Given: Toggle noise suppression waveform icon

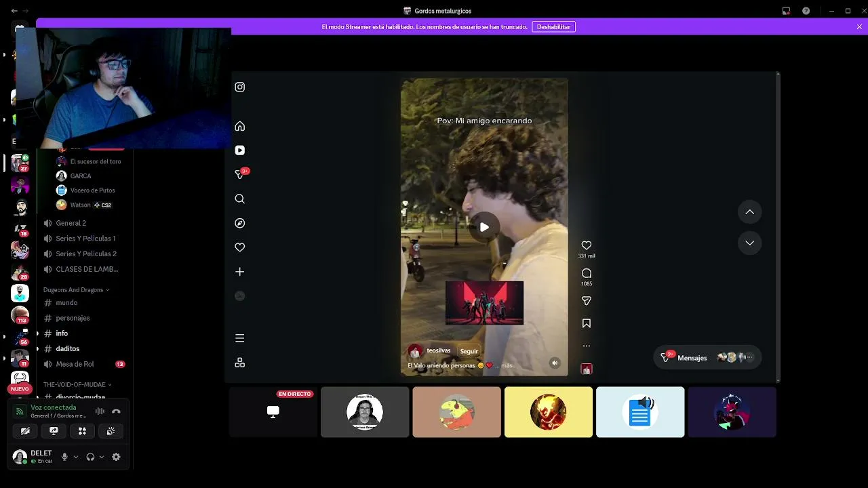Looking at the screenshot, I should [100, 411].
